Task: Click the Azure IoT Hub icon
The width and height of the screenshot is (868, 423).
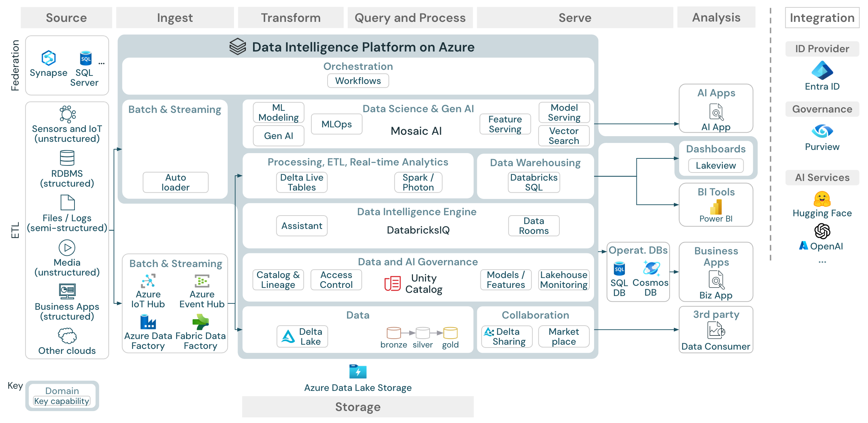Action: coord(148,281)
